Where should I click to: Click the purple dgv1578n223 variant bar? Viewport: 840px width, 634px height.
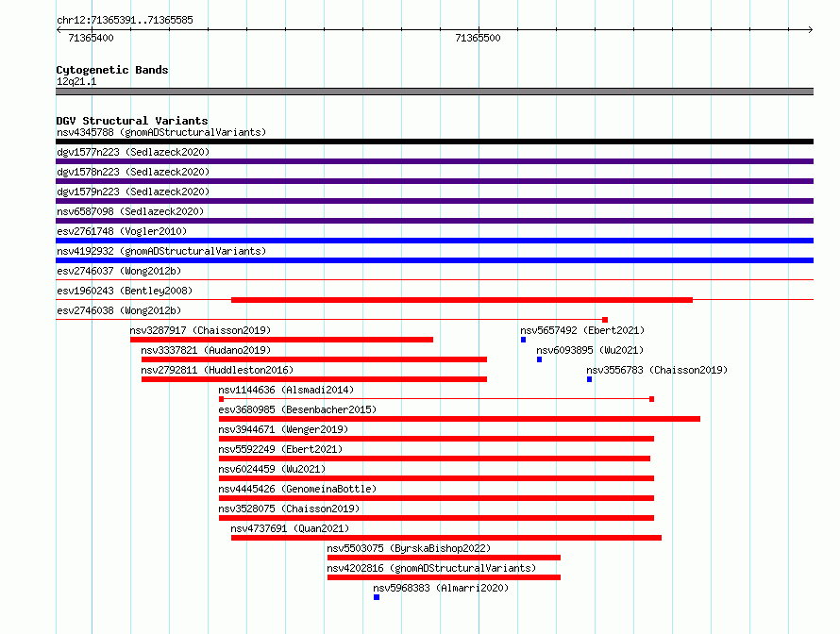click(x=434, y=181)
